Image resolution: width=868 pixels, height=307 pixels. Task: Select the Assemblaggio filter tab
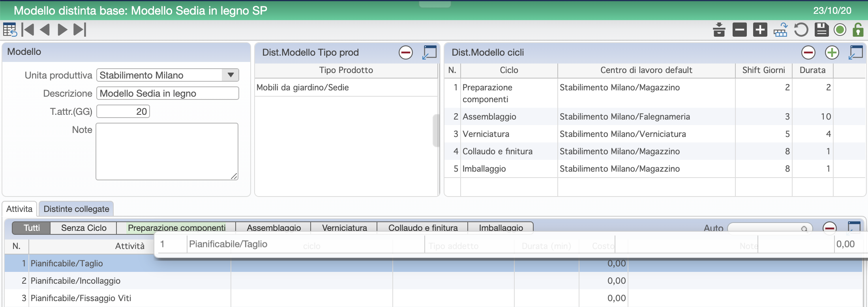point(274,228)
